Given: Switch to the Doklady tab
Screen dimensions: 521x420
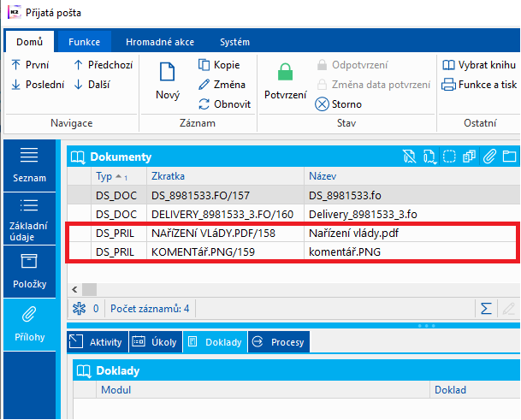Looking at the screenshot, I should [x=215, y=342].
